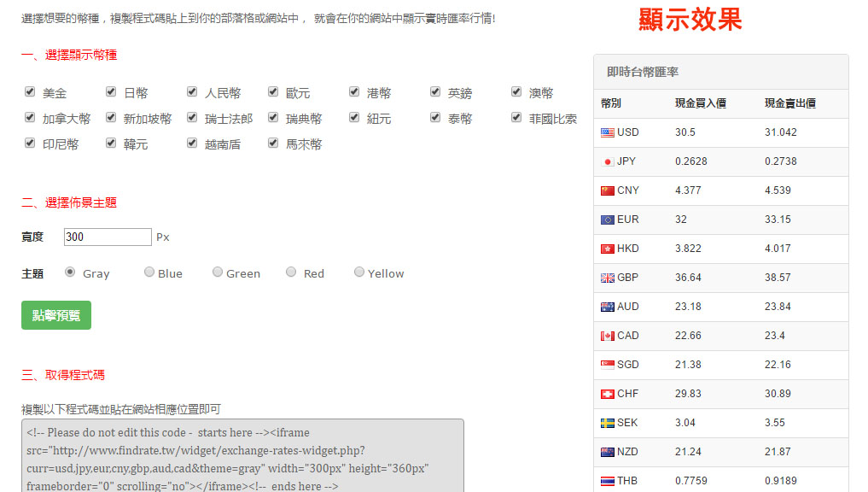
Task: Uncheck the 美金 currency checkbox
Action: [x=30, y=91]
